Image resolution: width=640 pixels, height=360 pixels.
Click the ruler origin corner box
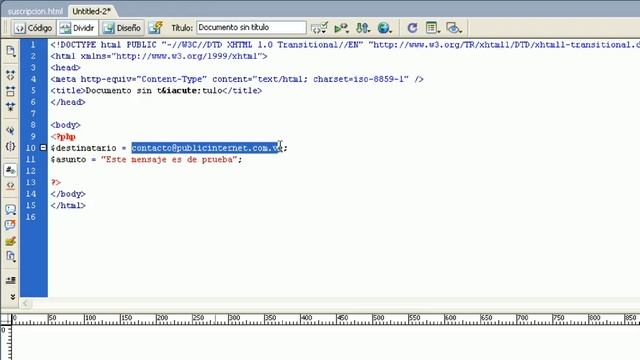[x=5, y=319]
